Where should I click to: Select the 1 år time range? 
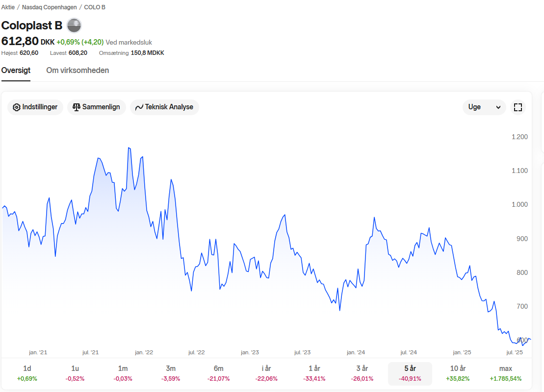[314, 373]
